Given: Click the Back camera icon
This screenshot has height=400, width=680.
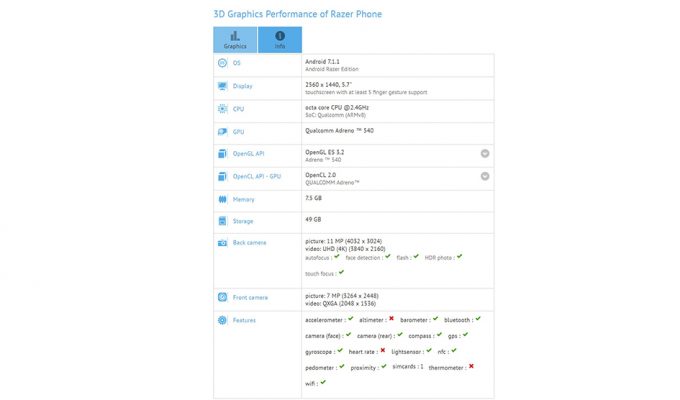Looking at the screenshot, I should (x=222, y=243).
